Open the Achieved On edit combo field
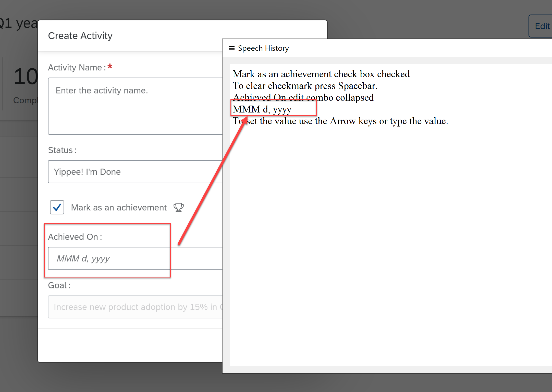Screen dimensions: 552x392 click(107, 258)
